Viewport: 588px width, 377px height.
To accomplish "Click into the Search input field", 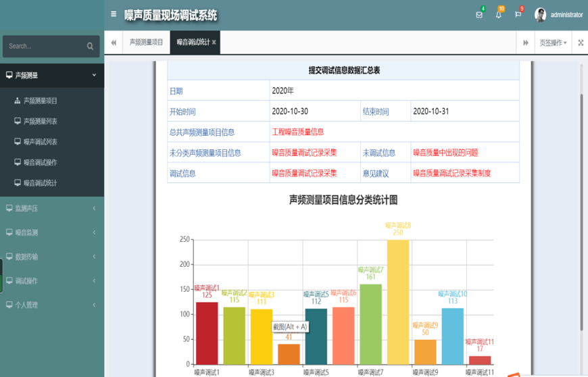I will [x=44, y=47].
